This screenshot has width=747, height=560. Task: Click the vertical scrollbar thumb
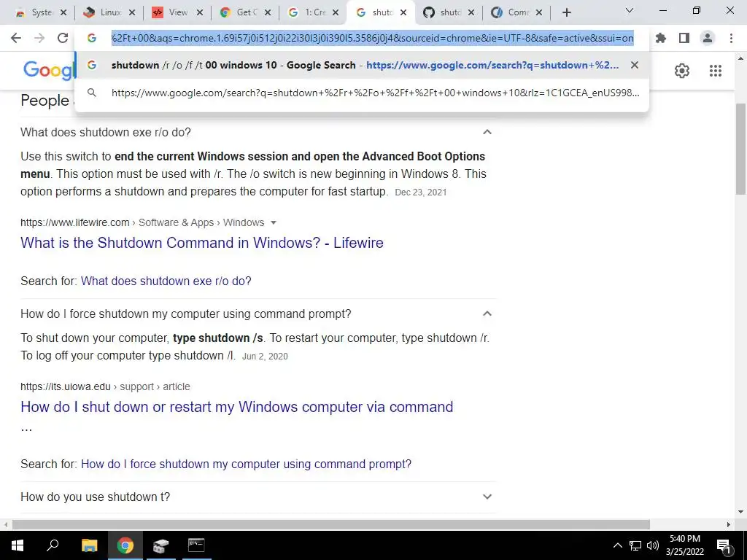[x=740, y=149]
